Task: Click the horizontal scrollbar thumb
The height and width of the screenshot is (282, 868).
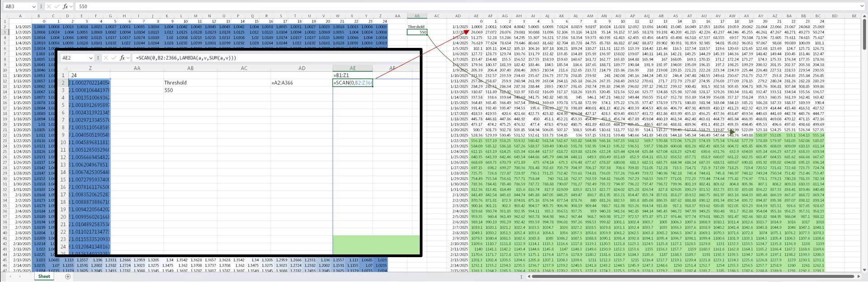Action: pos(693,276)
